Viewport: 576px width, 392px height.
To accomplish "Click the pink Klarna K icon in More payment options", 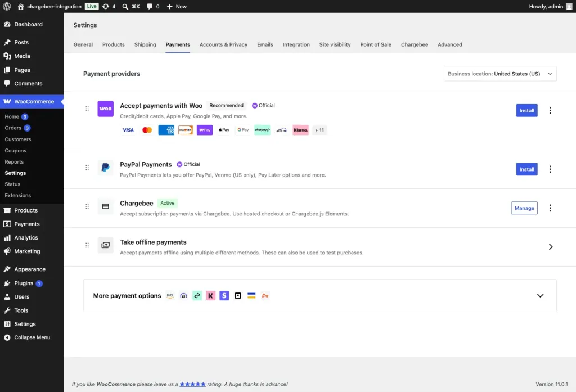I will coord(210,296).
